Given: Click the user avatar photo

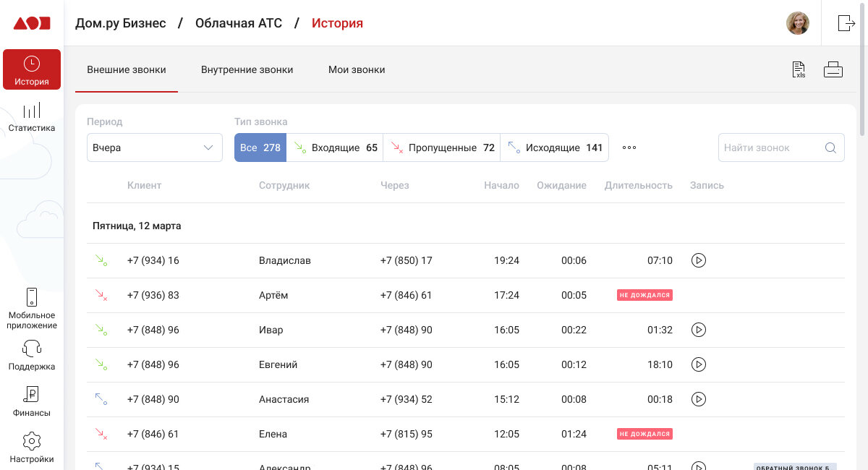Looking at the screenshot, I should coord(798,23).
